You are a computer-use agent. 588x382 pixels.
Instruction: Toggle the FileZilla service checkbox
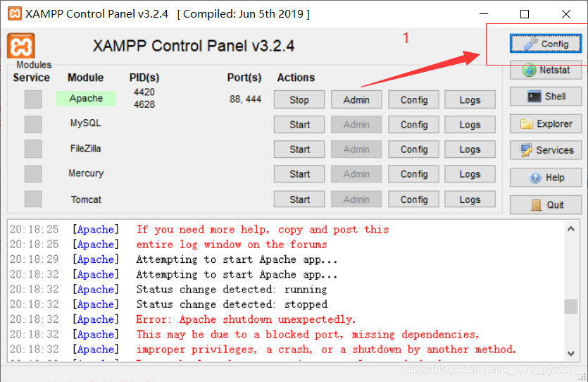tap(33, 149)
